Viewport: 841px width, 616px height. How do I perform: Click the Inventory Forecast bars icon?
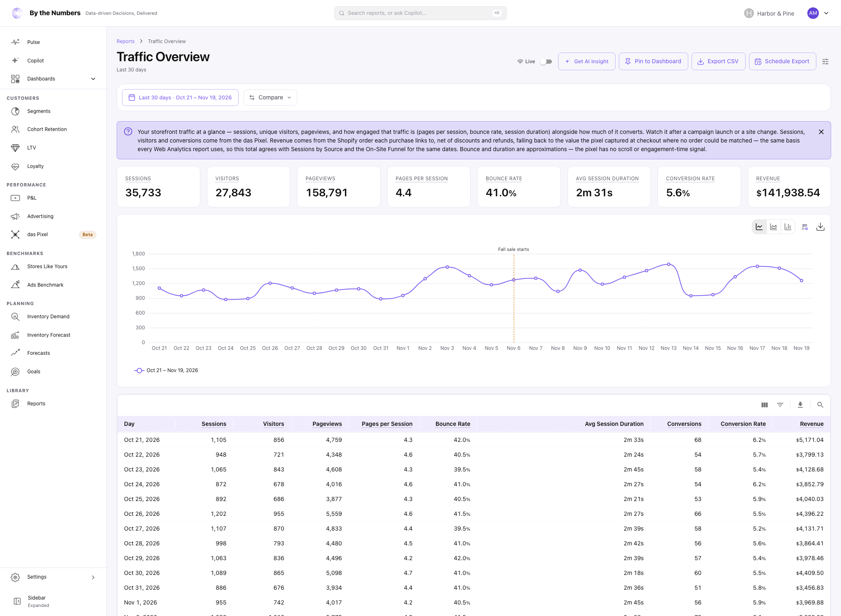pyautogui.click(x=15, y=335)
